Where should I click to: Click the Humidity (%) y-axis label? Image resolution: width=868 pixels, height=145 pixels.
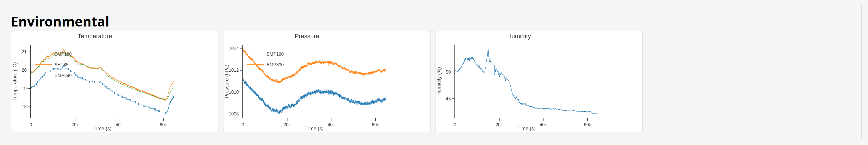(x=439, y=81)
